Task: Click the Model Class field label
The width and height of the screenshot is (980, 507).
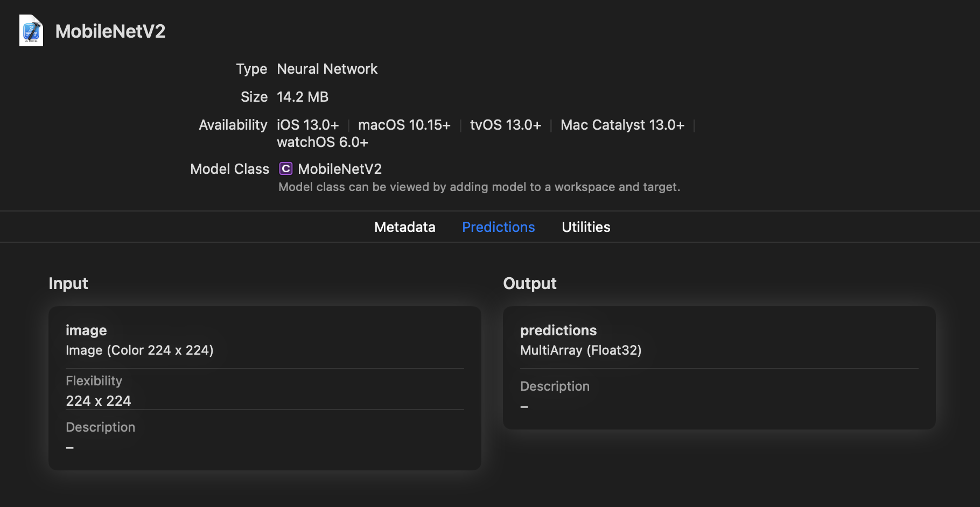Action: 230,169
